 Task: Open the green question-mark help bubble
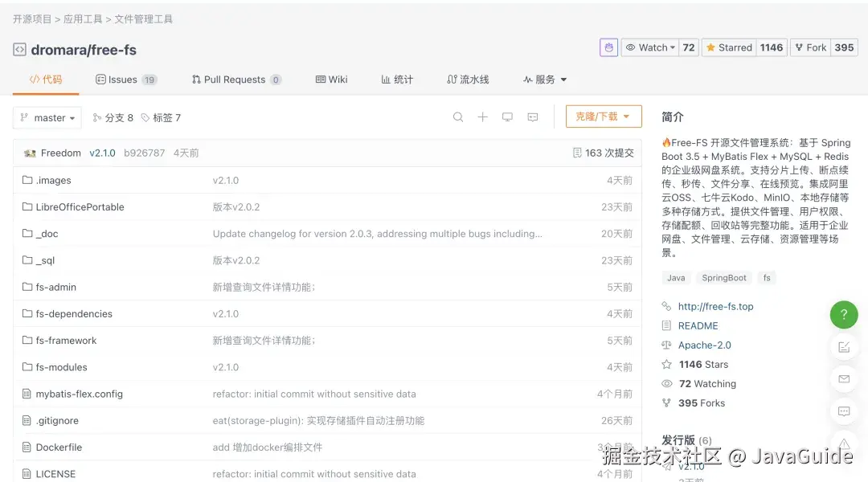843,315
